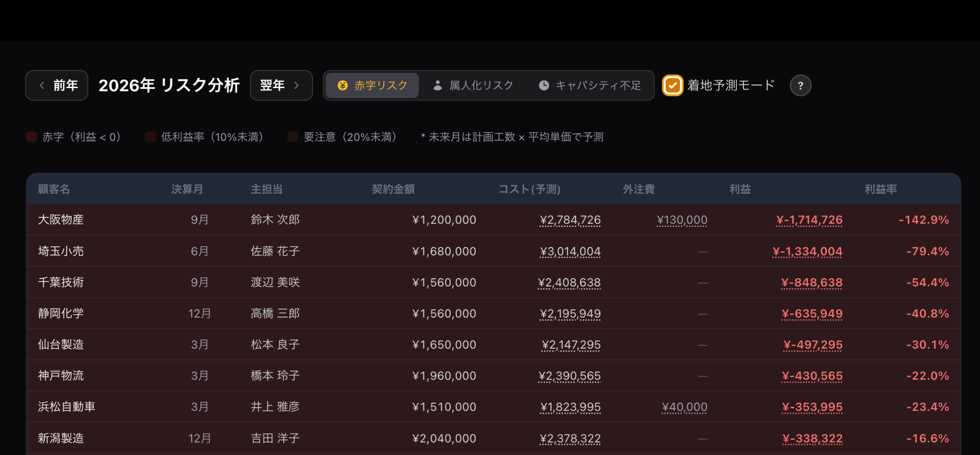The height and width of the screenshot is (455, 980).
Task: Click predicted cost ¥3,014,004
Action: (570, 251)
